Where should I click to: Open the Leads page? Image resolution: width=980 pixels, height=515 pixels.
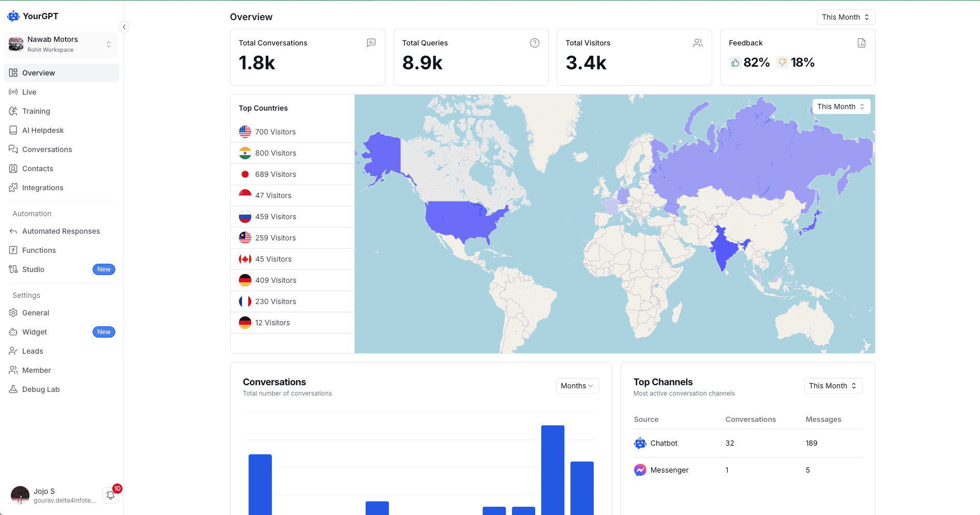tap(62, 351)
